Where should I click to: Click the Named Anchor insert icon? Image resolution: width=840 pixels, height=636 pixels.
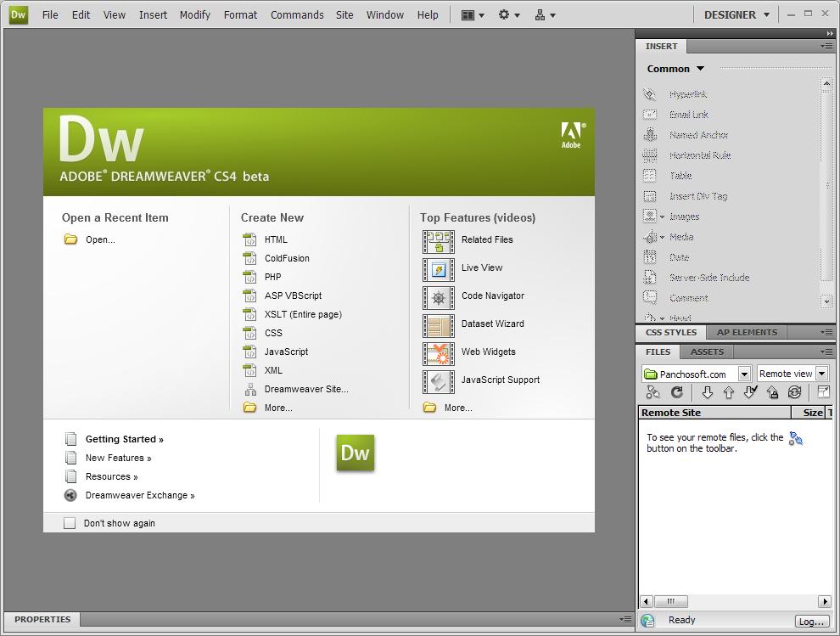pos(650,135)
